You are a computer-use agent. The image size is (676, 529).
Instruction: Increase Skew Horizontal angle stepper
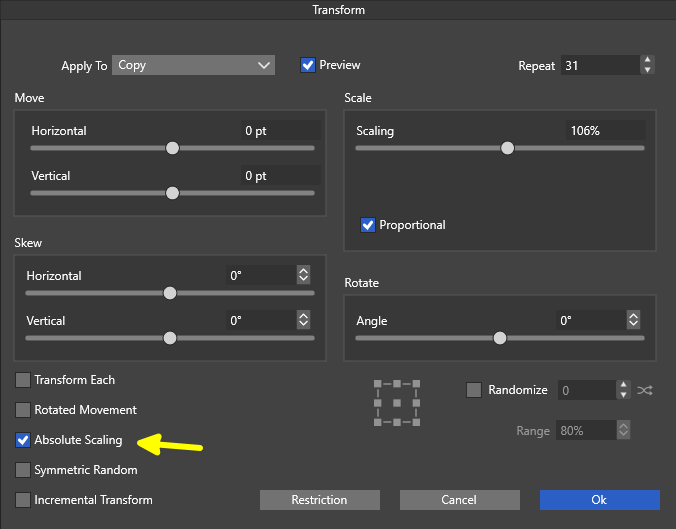pyautogui.click(x=304, y=271)
